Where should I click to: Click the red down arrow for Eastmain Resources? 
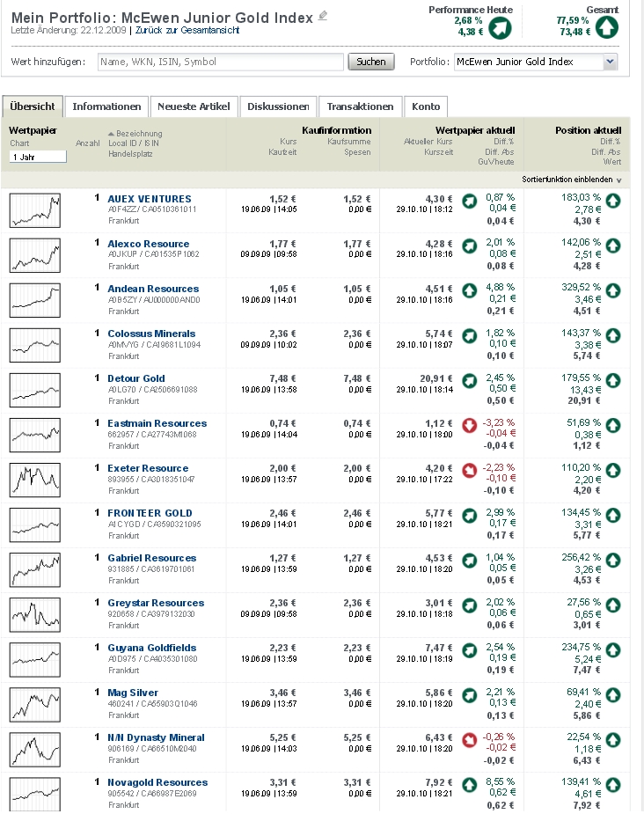click(x=470, y=426)
